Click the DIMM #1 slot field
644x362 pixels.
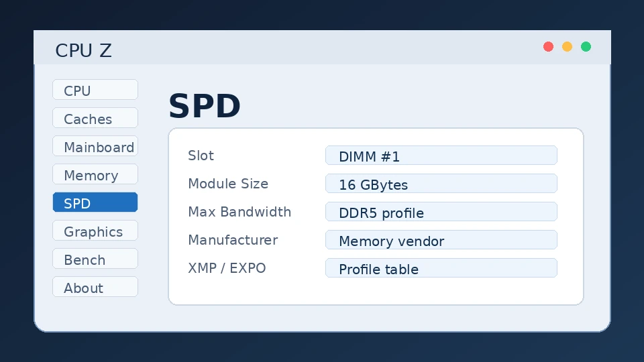click(441, 155)
